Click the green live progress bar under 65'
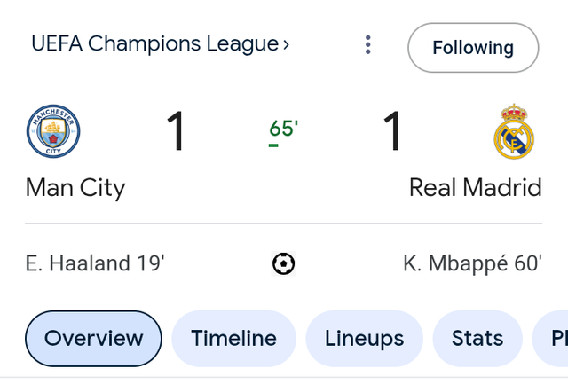The image size is (568, 392). coord(273,145)
